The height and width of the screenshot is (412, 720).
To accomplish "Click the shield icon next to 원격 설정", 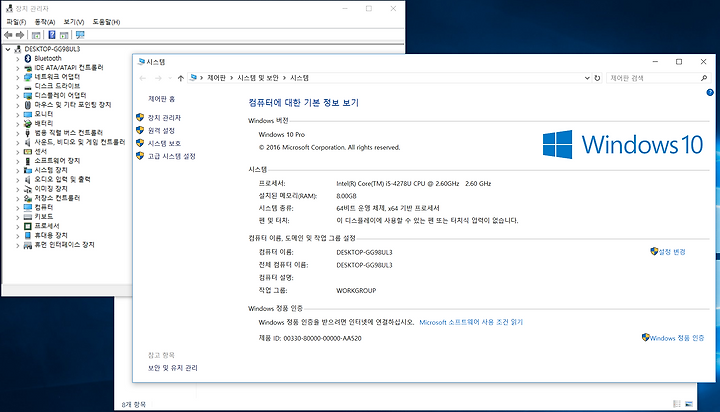I will [x=140, y=130].
